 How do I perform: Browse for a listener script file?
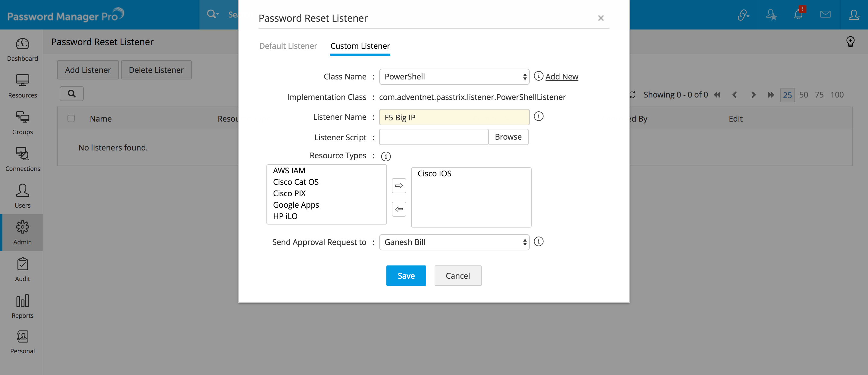[508, 137]
